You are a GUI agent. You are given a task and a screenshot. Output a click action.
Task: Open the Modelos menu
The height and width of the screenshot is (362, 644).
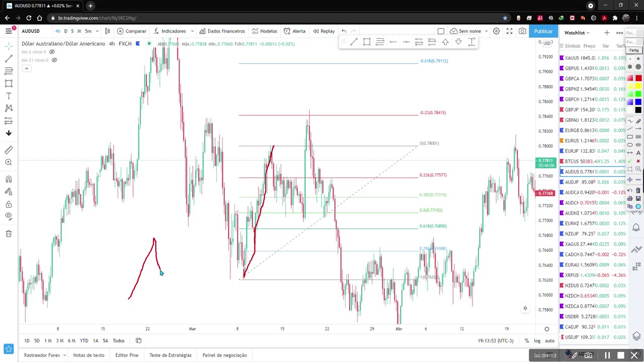click(265, 31)
